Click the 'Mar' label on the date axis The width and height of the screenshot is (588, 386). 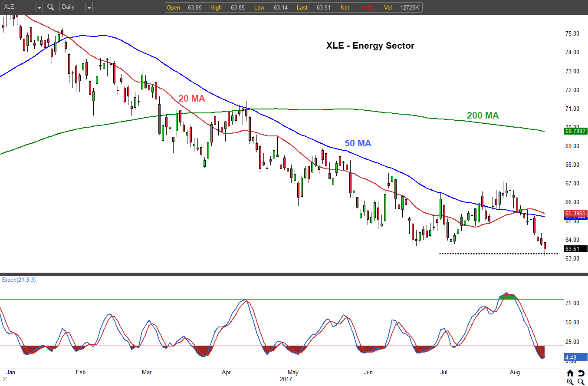[x=147, y=373]
